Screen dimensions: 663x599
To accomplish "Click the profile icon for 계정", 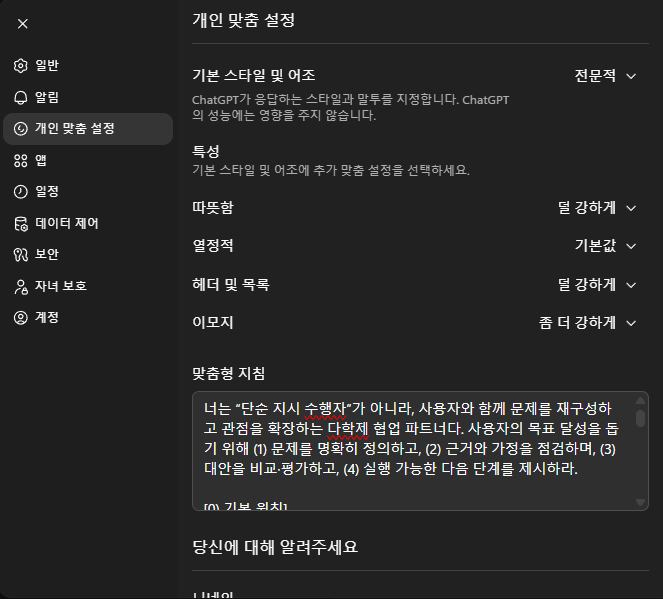I will point(21,318).
